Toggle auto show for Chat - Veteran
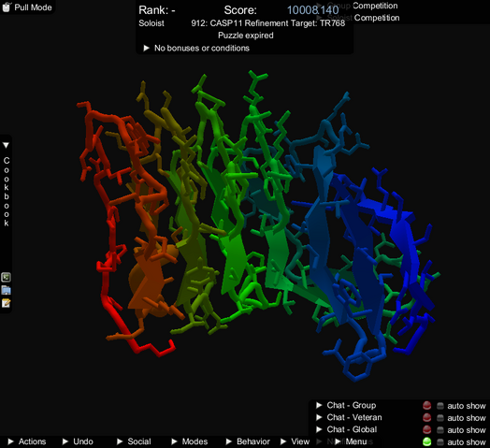This screenshot has height=448, width=490. [440, 418]
